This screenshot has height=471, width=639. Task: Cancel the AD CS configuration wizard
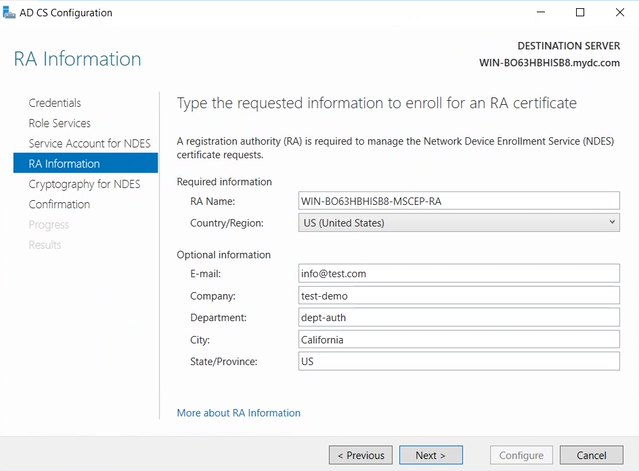click(x=591, y=455)
